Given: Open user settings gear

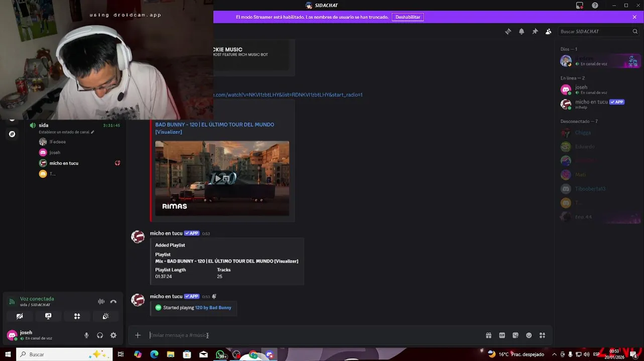Looking at the screenshot, I should click(x=113, y=335).
